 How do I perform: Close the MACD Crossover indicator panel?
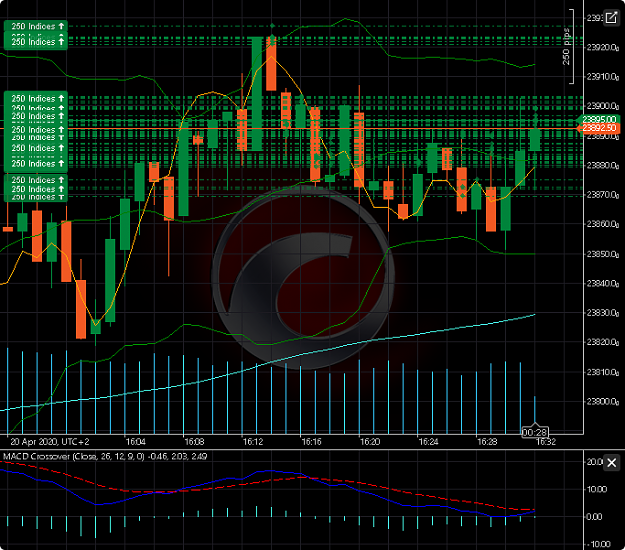[x=611, y=463]
